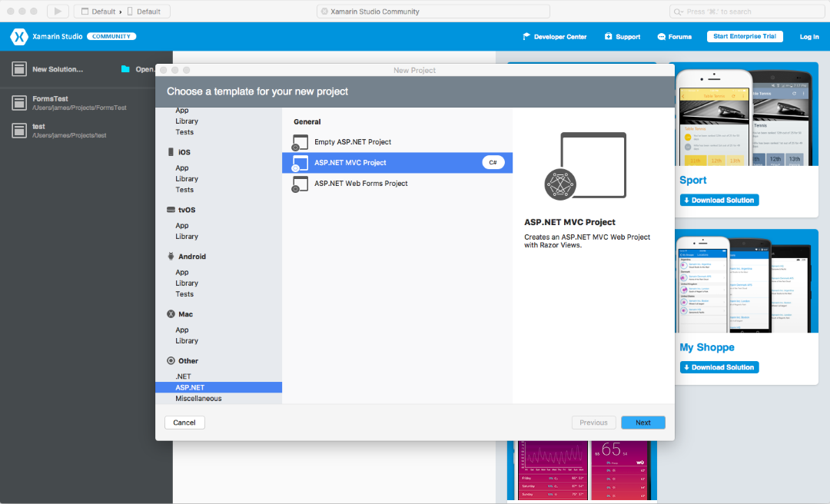The height and width of the screenshot is (504, 830).
Task: Select App under Android
Action: [x=182, y=272]
